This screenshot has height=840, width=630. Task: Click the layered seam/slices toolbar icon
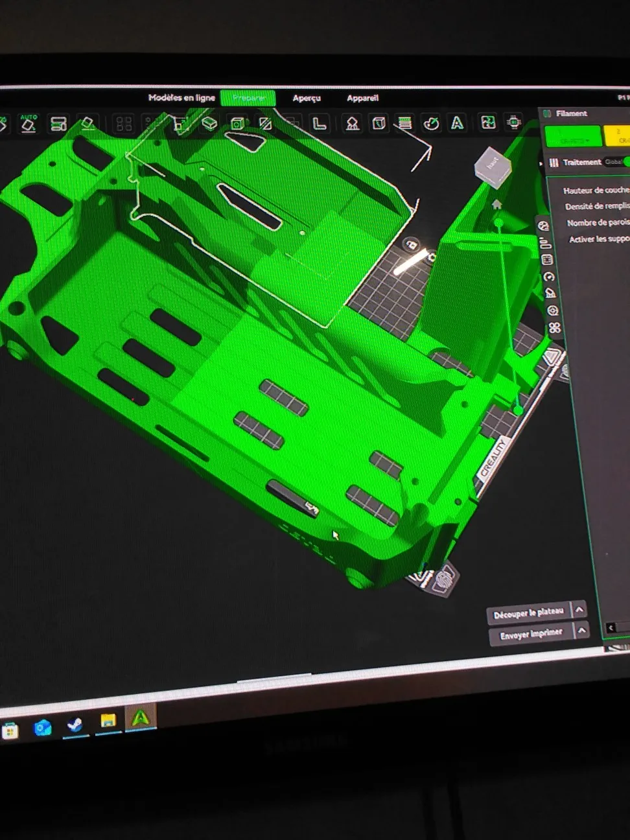tap(404, 123)
